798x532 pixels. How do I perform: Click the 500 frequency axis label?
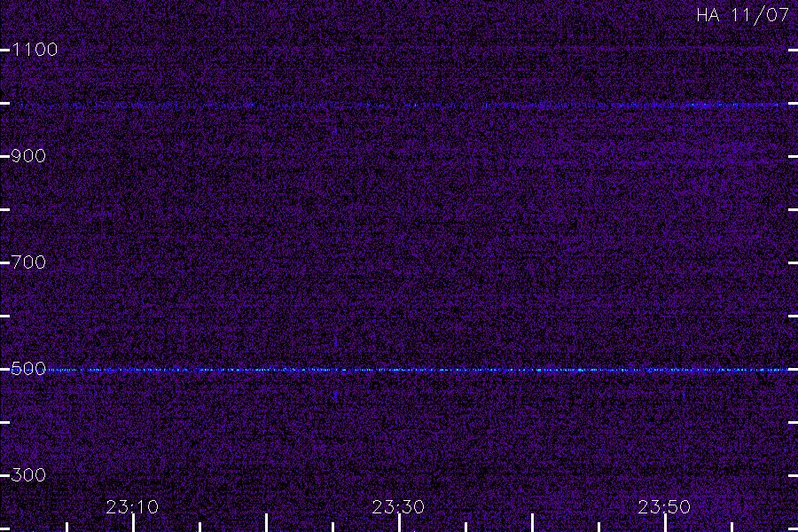point(28,369)
